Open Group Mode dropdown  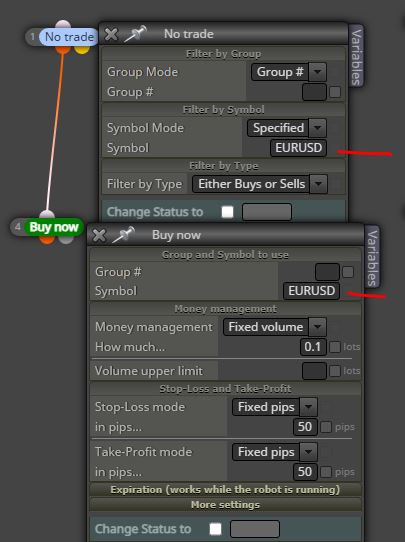pos(289,72)
